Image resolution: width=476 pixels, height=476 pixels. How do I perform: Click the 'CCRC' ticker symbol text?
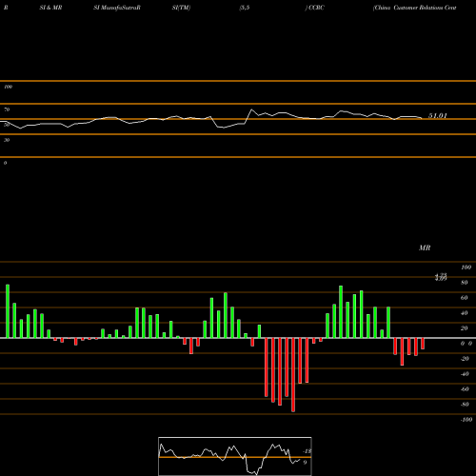(316, 8)
